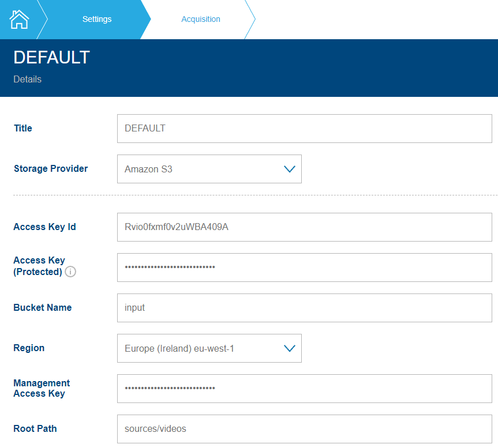Select the Bucket Name field showing input
The image size is (498, 448).
304,307
